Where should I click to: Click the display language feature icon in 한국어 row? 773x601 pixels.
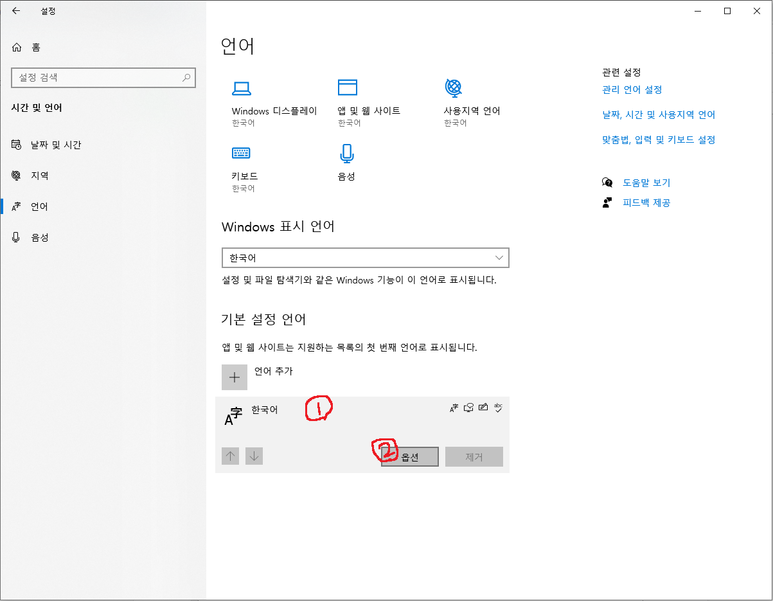(454, 408)
